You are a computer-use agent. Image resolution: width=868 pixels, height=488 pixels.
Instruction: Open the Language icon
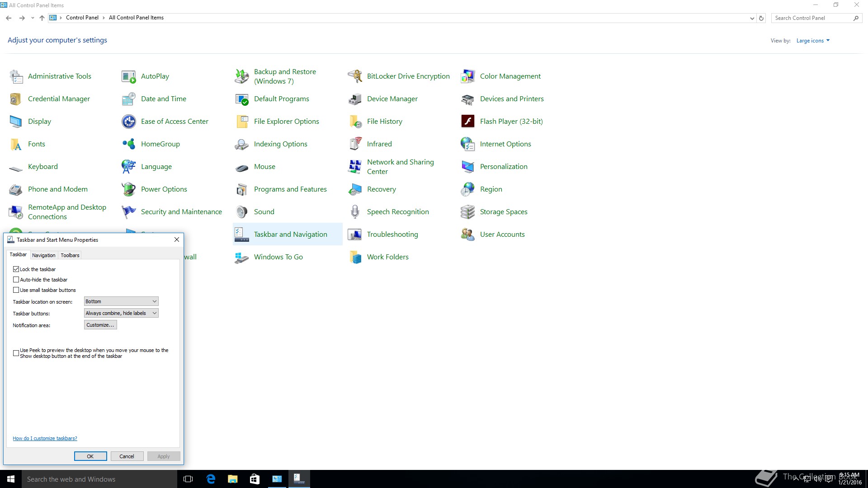129,167
